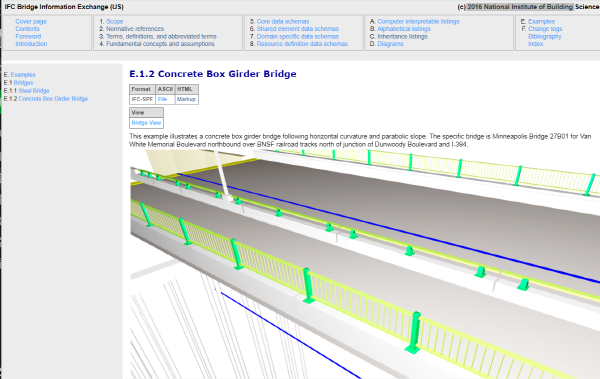Image resolution: width=600 pixels, height=379 pixels.
Task: Select Bridges in sidebar navigation
Action: point(23,83)
